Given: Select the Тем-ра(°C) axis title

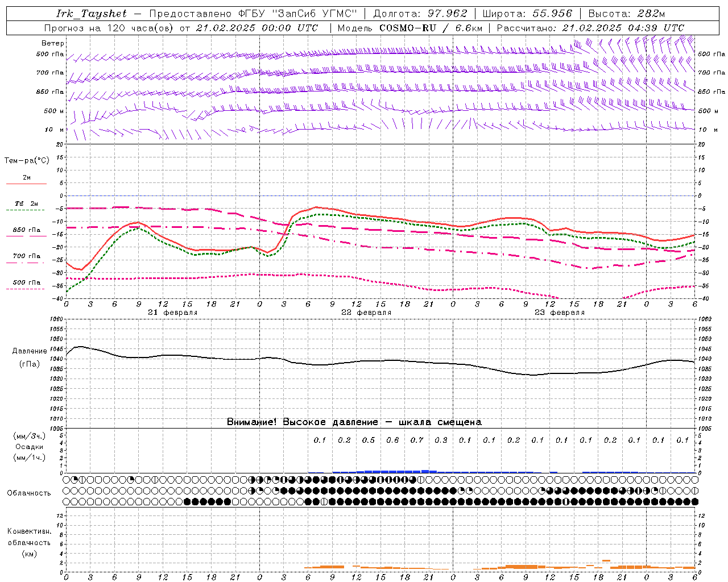Looking at the screenshot, I should tap(27, 161).
